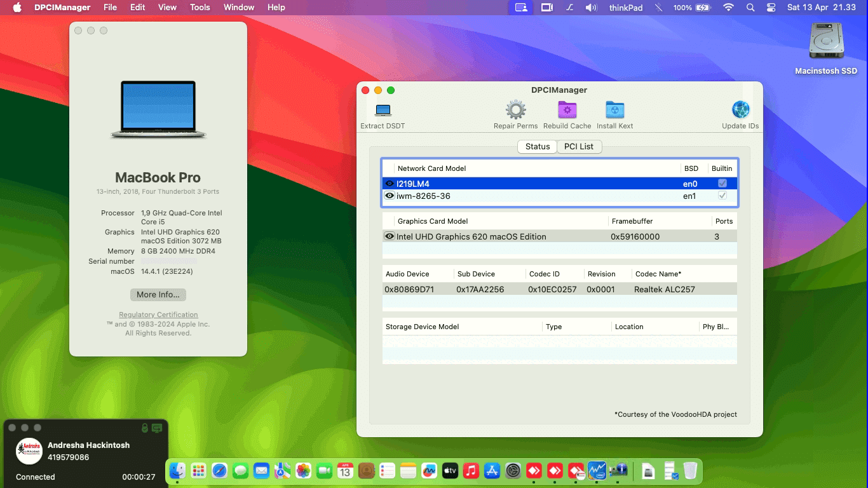This screenshot has width=868, height=488.
Task: Open the Tools menu
Action: tap(200, 8)
